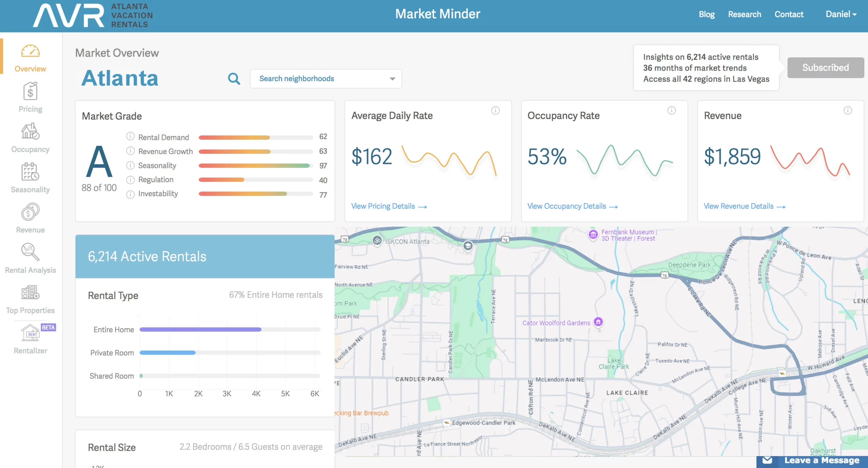Image resolution: width=868 pixels, height=468 pixels.
Task: Show info for Regulation score
Action: (x=130, y=180)
